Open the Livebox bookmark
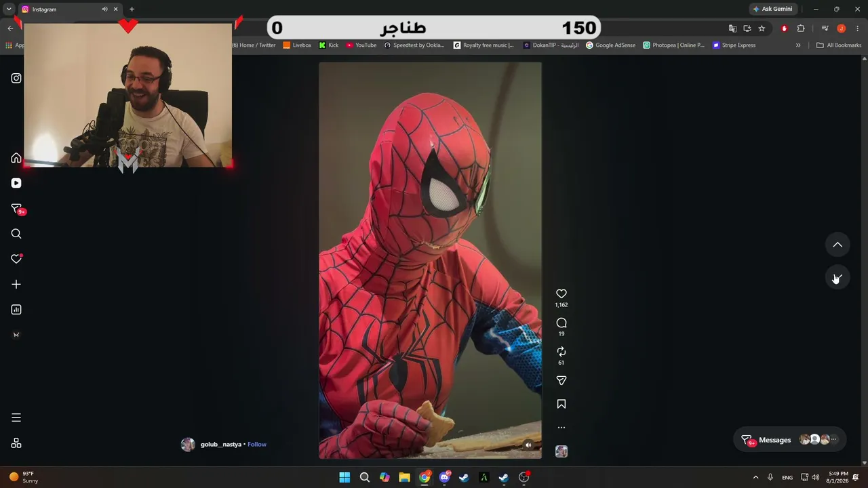This screenshot has width=868, height=488. [x=297, y=45]
